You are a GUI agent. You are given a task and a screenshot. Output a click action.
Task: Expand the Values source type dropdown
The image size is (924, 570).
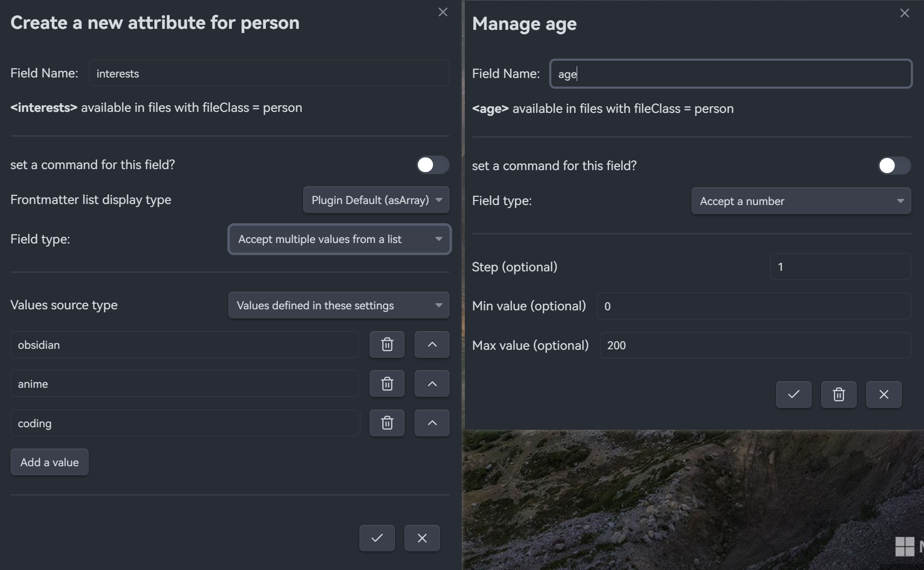339,305
